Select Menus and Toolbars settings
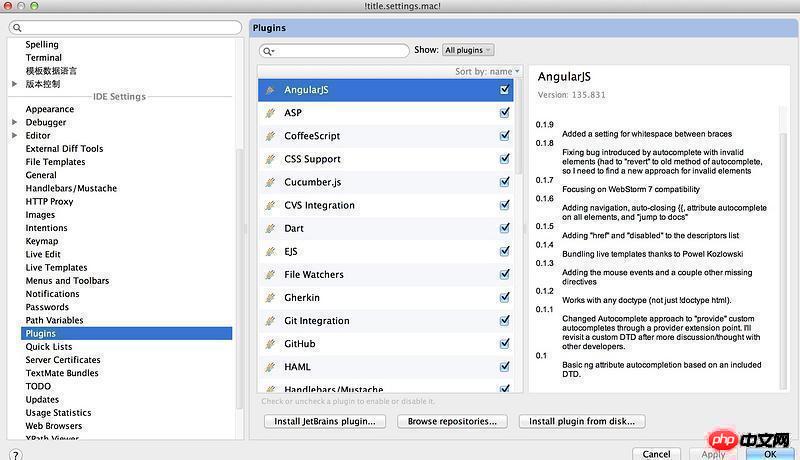 pyautogui.click(x=67, y=281)
